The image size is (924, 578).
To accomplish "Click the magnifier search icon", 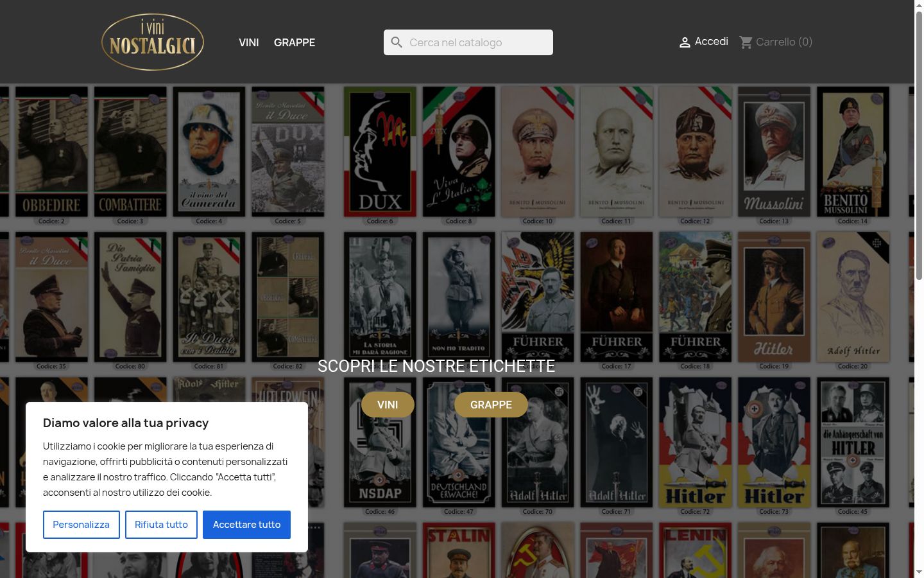I will (x=397, y=42).
